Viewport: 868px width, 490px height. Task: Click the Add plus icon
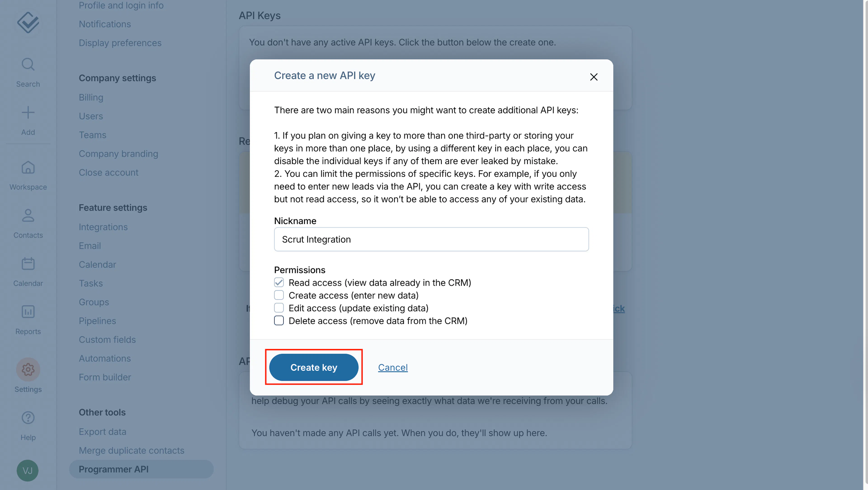point(28,113)
